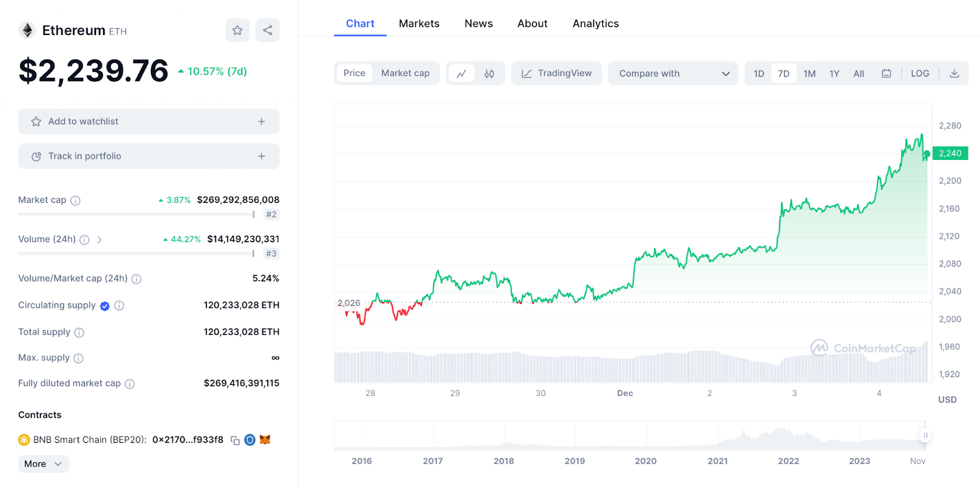Open the Analytics tab
The width and height of the screenshot is (980, 488).
[x=595, y=23]
